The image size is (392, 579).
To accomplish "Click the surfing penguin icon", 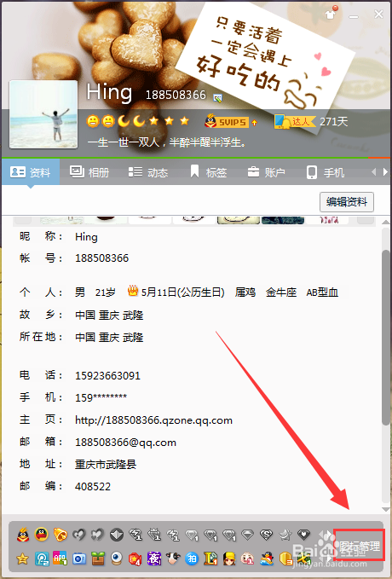I will [x=266, y=559].
